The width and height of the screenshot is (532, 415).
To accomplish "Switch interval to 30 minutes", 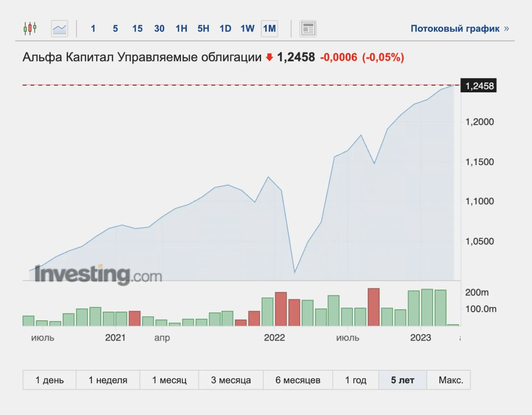I will pos(159,28).
